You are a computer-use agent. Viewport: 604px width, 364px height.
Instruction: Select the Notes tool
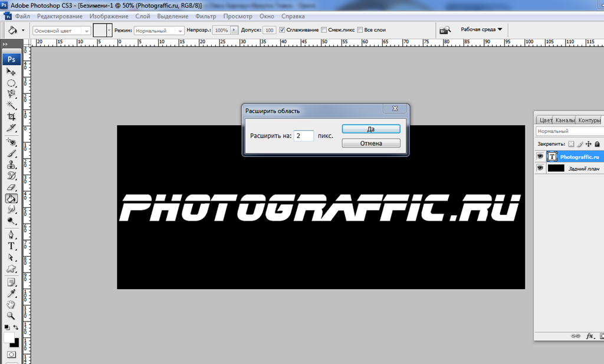(11, 283)
